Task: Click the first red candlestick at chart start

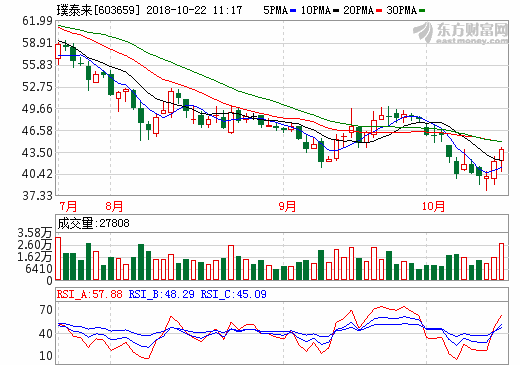Action: 58,52
